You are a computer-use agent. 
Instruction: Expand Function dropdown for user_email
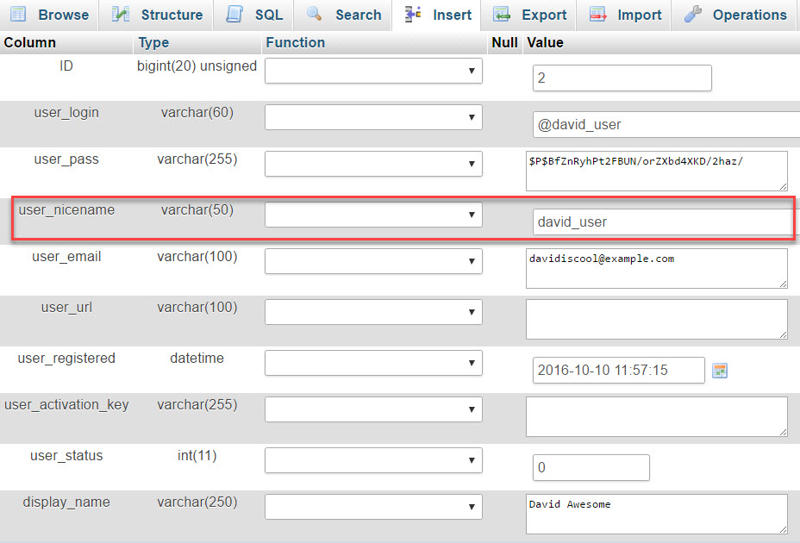click(x=373, y=261)
